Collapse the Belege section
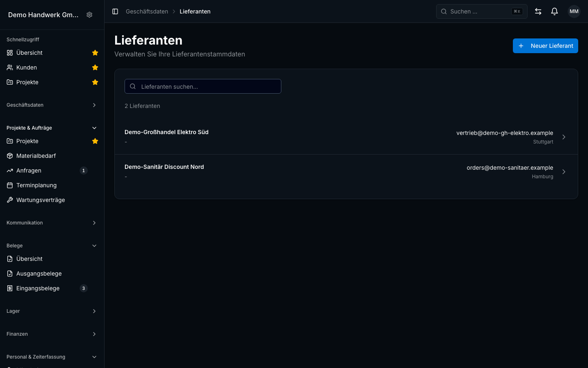Image resolution: width=588 pixels, height=368 pixels. 52,246
